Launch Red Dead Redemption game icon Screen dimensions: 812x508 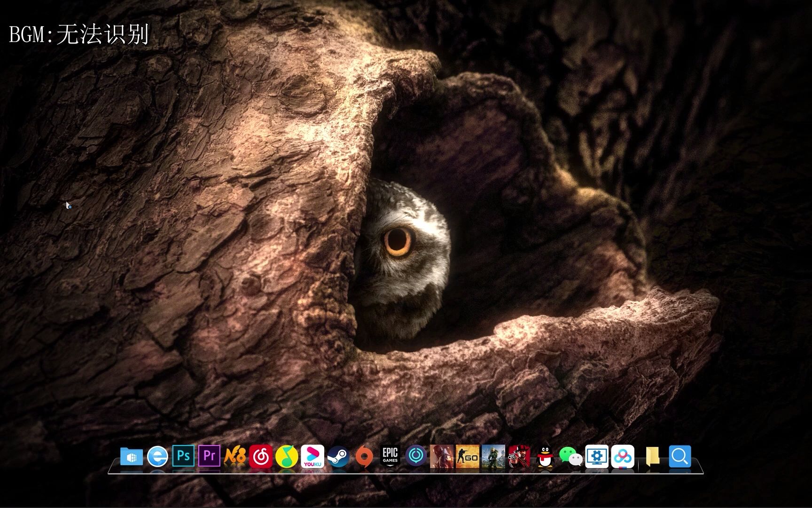pos(519,456)
